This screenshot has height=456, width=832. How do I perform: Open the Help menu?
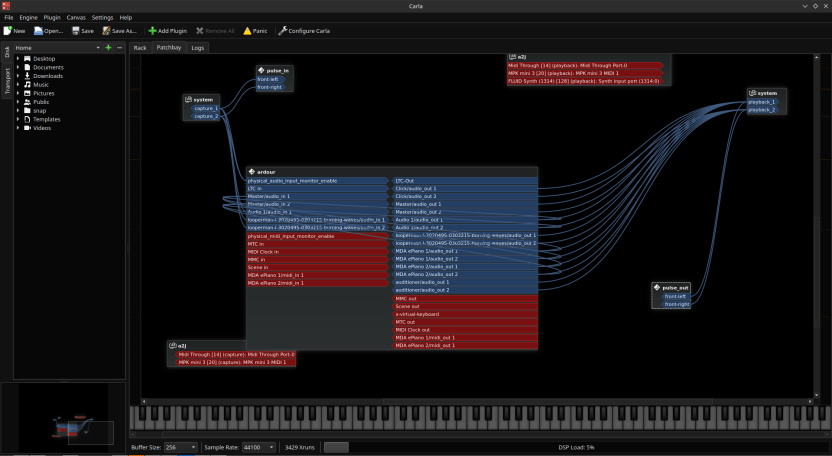(126, 18)
